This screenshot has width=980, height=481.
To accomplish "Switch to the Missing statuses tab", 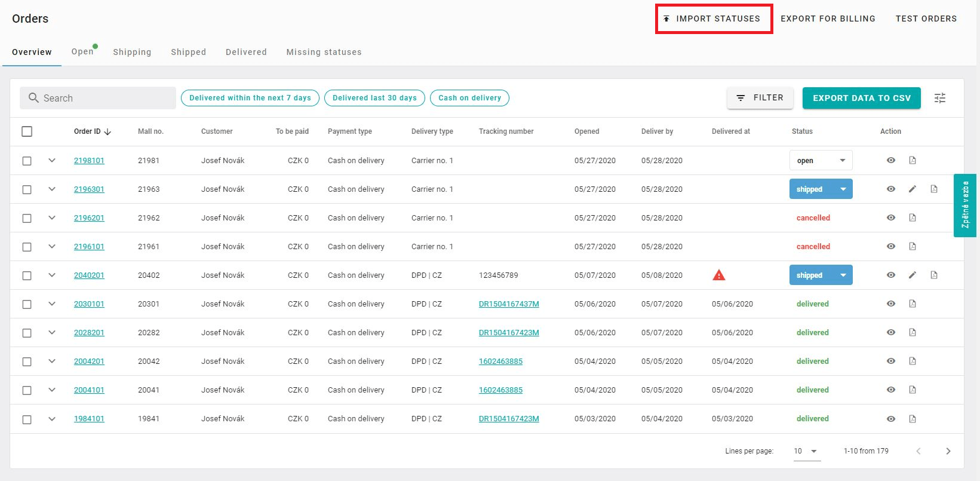I will pyautogui.click(x=324, y=52).
